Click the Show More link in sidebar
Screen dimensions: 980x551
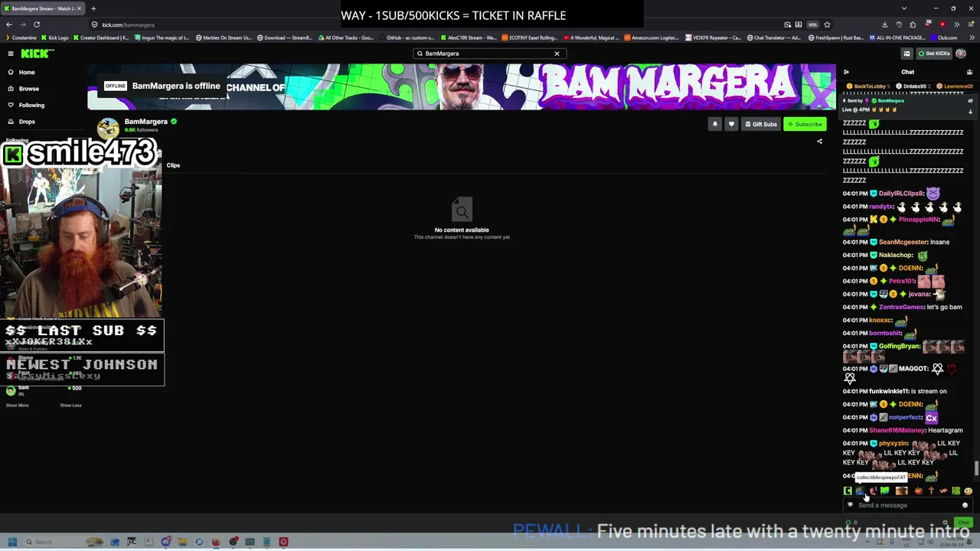pyautogui.click(x=17, y=406)
